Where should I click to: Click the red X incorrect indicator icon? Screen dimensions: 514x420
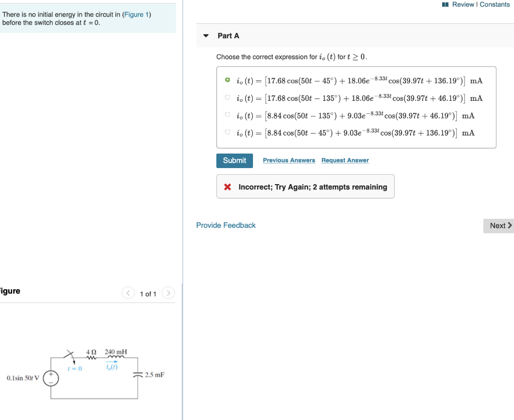coord(227,186)
